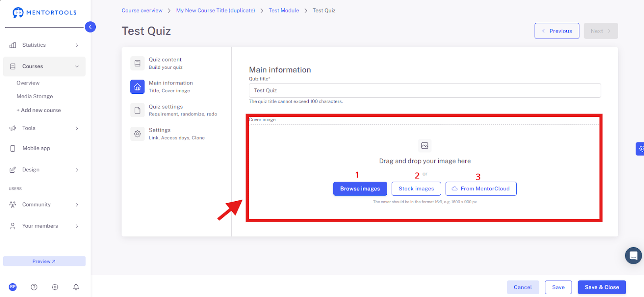Open My New Course Title (duplicate) breadcrumb
The image size is (644, 297).
pos(216,10)
